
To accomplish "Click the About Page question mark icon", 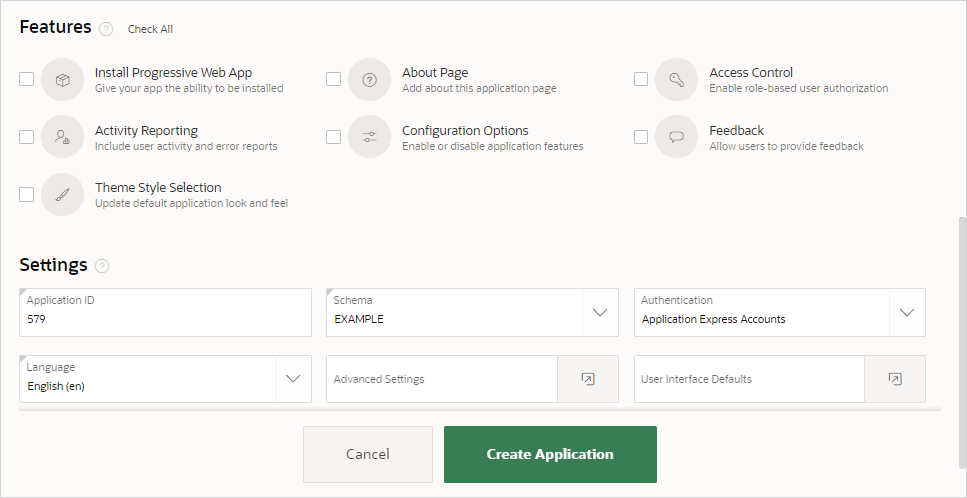I will coord(369,80).
